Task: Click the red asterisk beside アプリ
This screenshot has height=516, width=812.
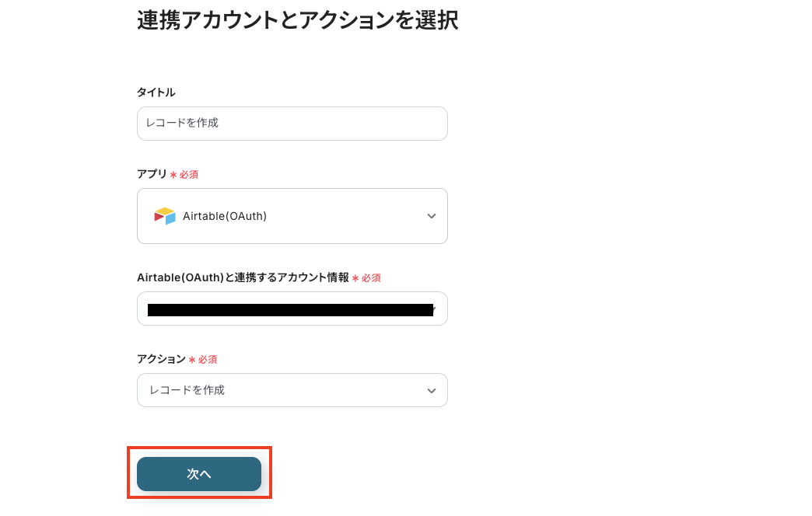Action: coord(173,175)
